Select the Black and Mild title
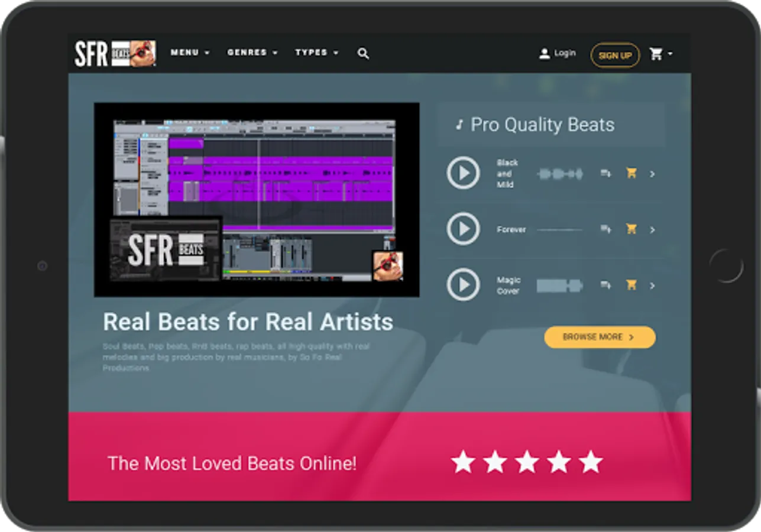Viewport: 761px width, 532px height. point(507,174)
